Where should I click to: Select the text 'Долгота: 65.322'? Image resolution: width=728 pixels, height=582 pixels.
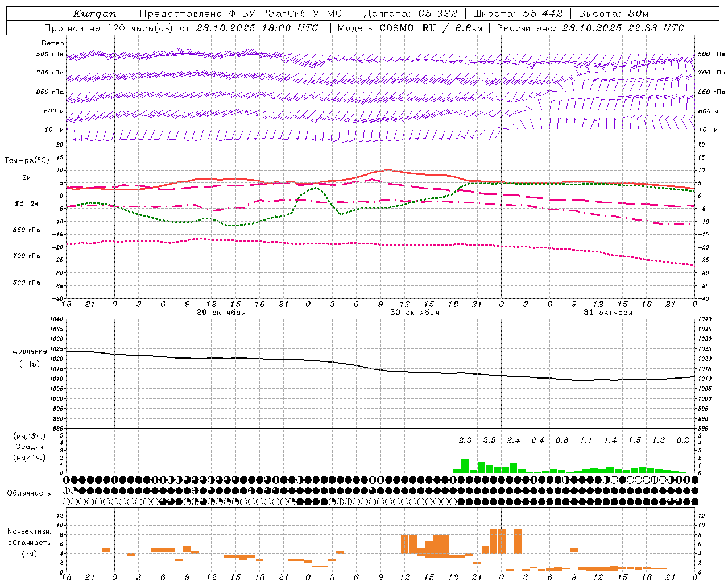pyautogui.click(x=411, y=14)
